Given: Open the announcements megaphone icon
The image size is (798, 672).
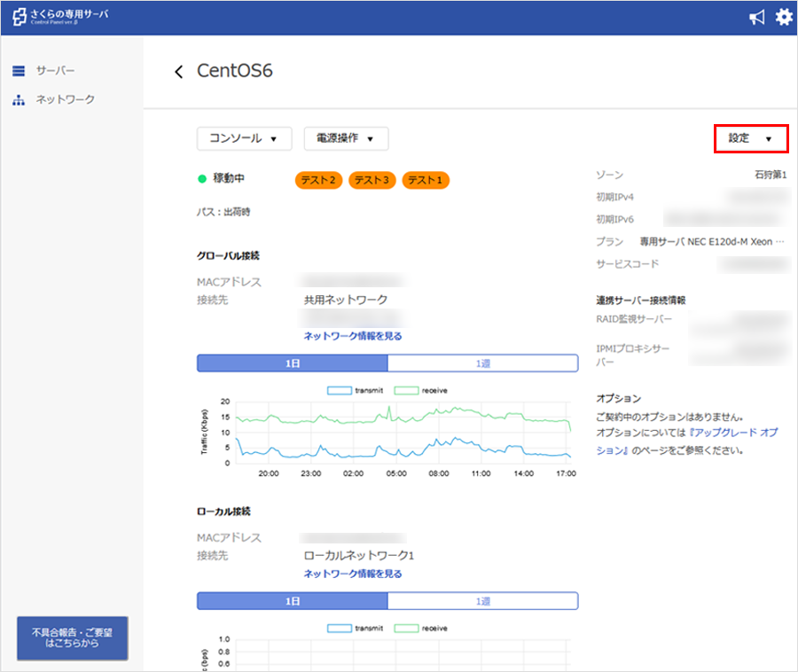Looking at the screenshot, I should [756, 18].
